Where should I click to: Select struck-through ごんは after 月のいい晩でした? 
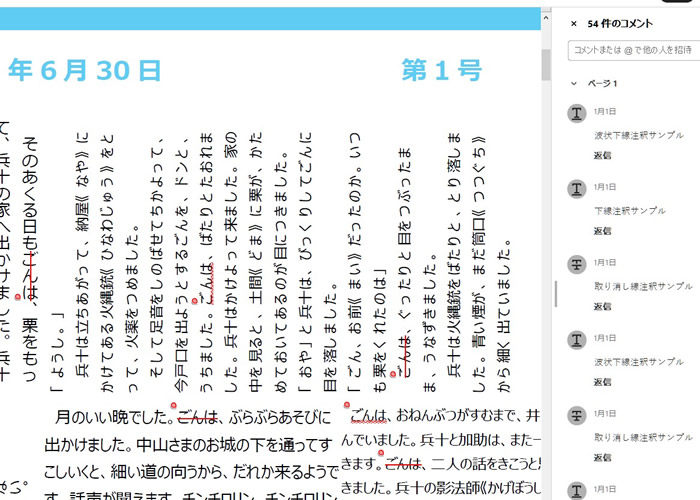pos(197,418)
